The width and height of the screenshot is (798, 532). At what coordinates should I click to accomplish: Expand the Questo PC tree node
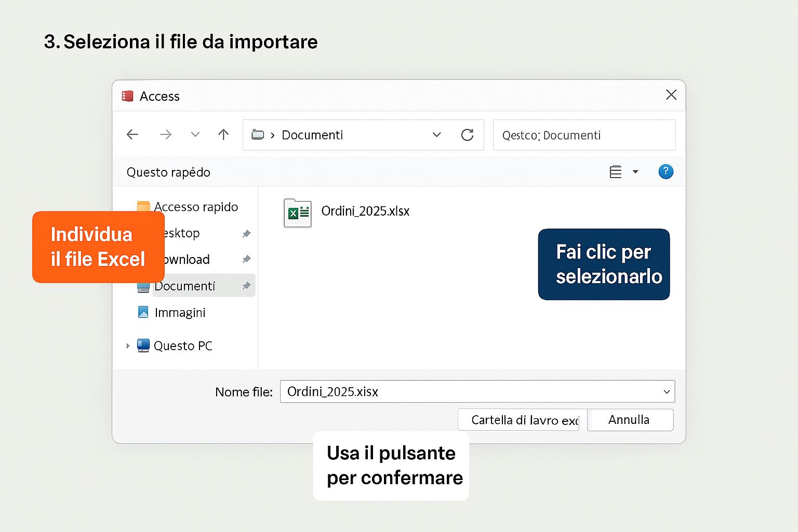coord(128,346)
